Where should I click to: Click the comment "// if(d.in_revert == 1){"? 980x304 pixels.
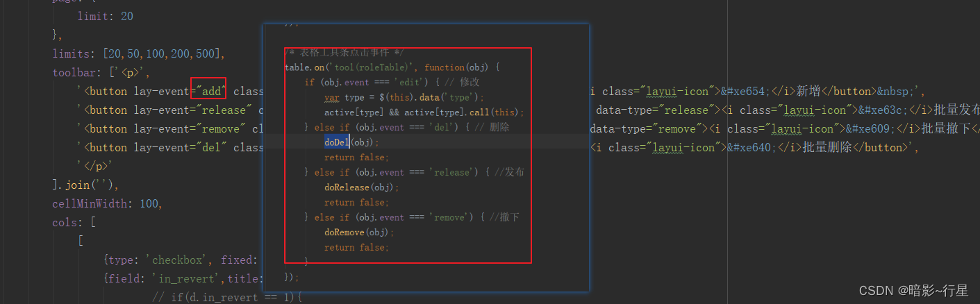pyautogui.click(x=227, y=297)
